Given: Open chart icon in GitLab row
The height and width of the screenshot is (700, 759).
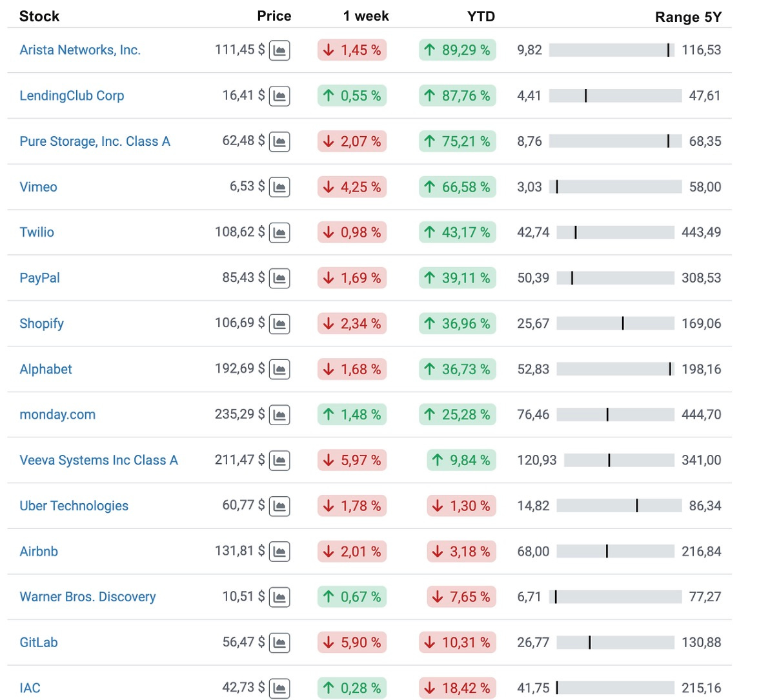Looking at the screenshot, I should click(x=279, y=643).
